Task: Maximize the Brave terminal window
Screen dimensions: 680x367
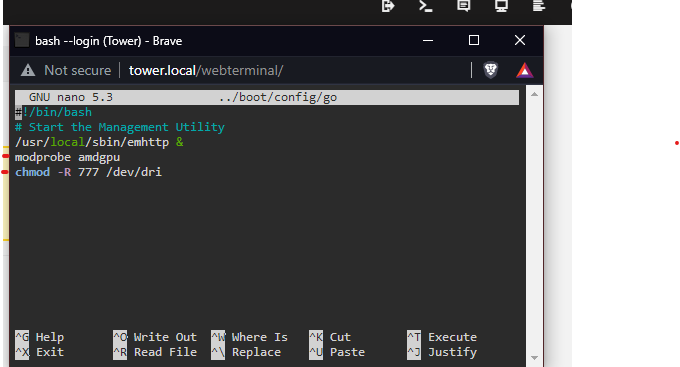Action: click(474, 40)
